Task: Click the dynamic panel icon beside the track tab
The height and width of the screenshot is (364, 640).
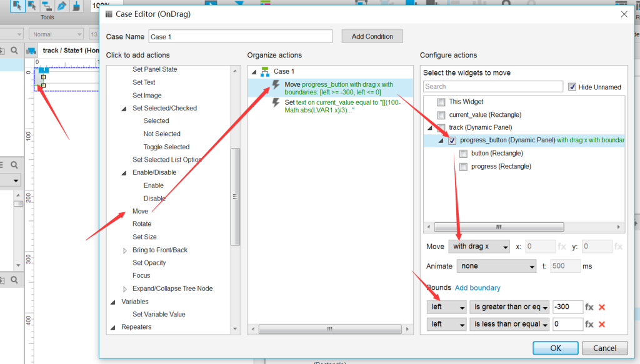Action: pos(31,51)
